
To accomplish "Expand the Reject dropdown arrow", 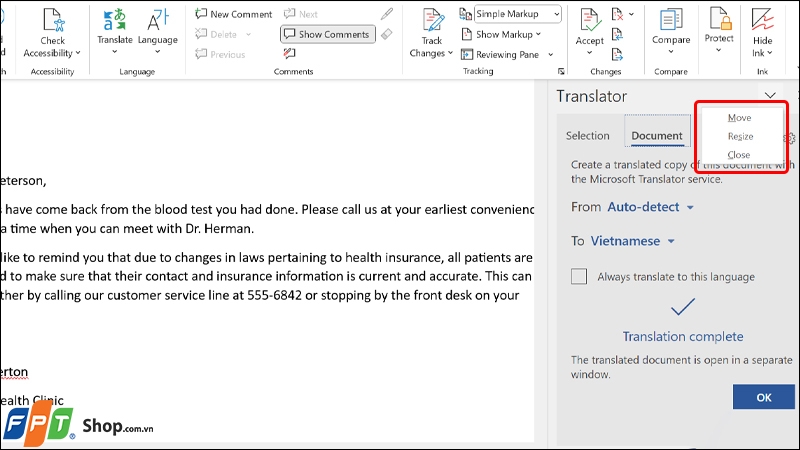I will click(632, 14).
